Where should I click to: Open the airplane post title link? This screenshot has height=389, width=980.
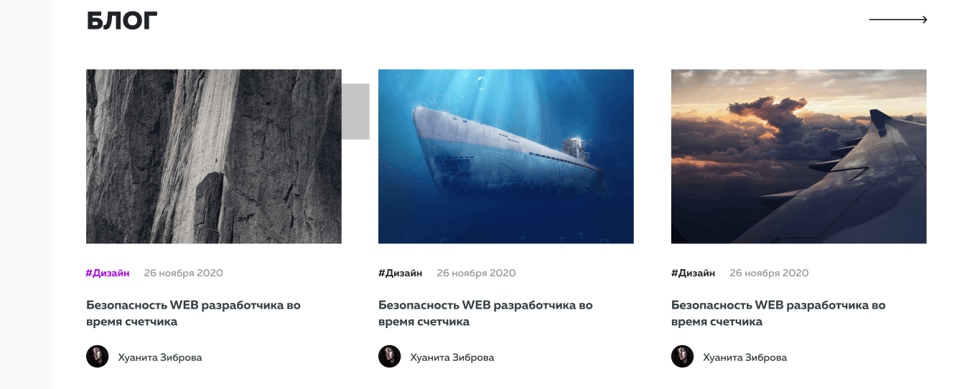coord(778,313)
